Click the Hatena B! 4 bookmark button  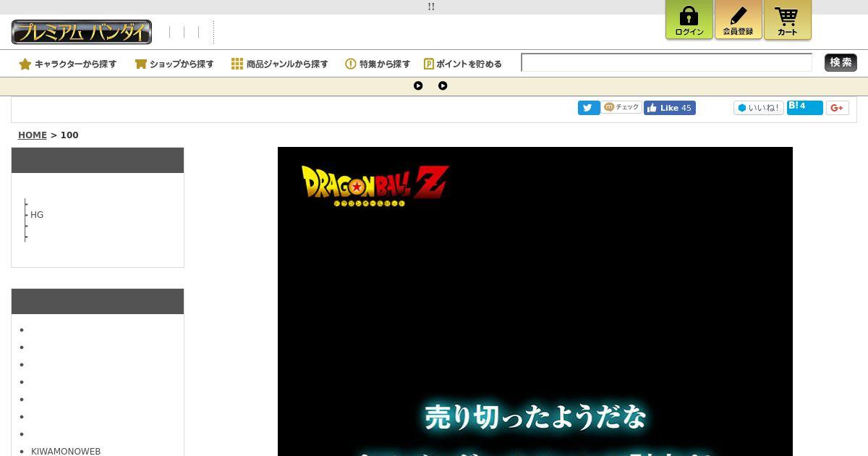tap(805, 107)
